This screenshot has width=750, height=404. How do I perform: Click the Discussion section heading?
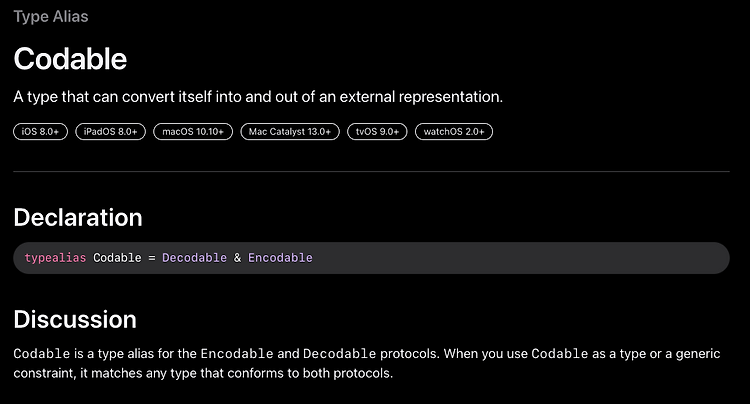(75, 319)
